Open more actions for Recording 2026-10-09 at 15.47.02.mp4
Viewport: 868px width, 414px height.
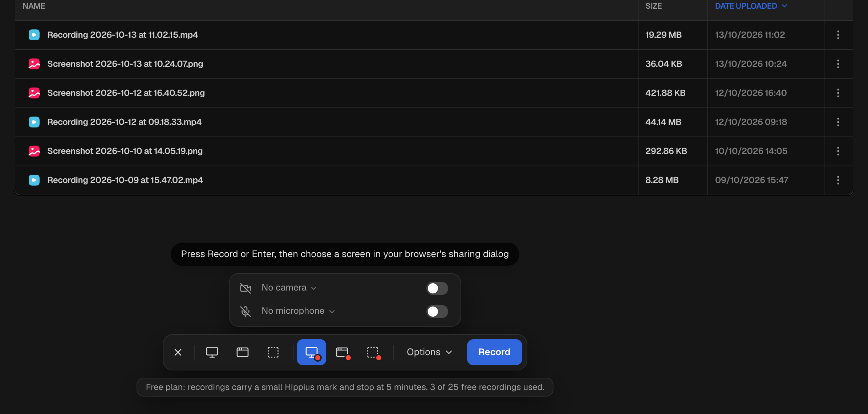click(x=838, y=180)
